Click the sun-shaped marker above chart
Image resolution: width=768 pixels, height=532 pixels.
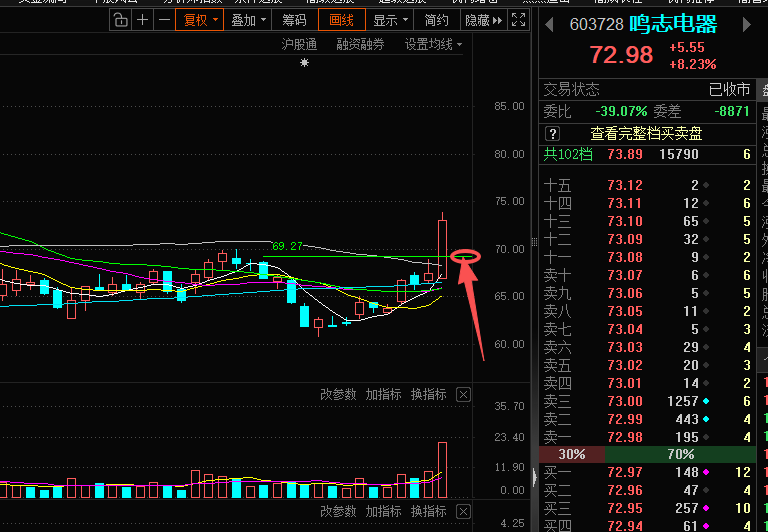305,63
